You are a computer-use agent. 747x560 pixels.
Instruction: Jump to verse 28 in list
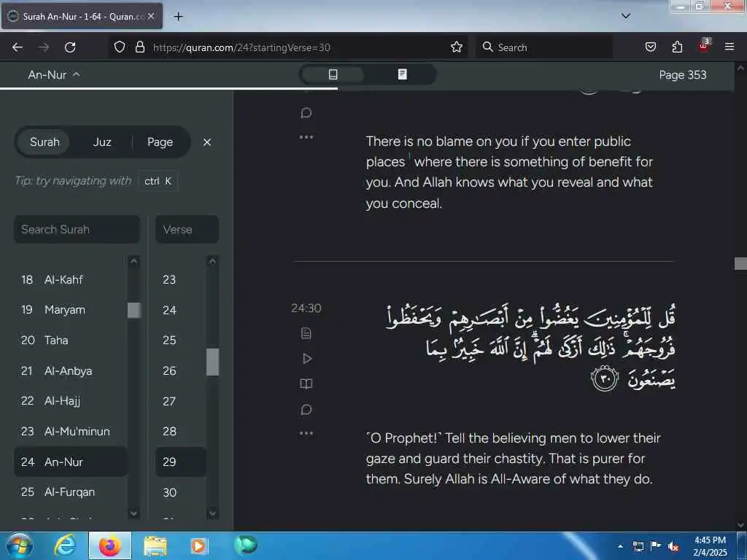pos(181,432)
